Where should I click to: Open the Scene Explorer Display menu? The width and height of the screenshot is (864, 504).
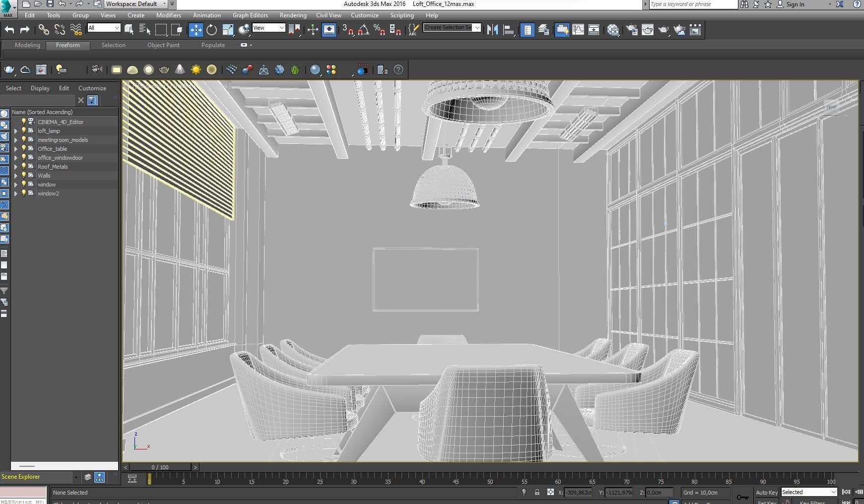click(x=40, y=88)
